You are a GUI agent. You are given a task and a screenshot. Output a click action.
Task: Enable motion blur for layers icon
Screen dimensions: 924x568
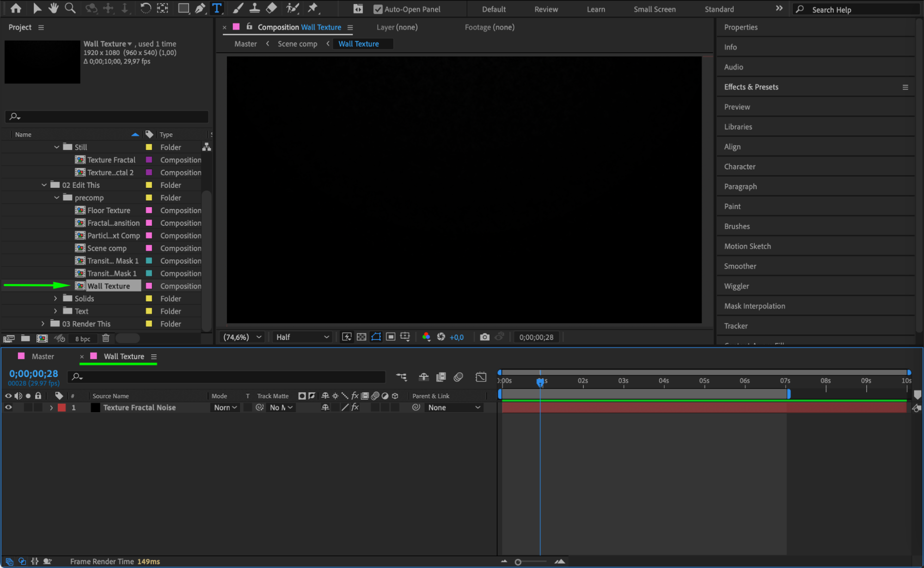click(x=459, y=377)
